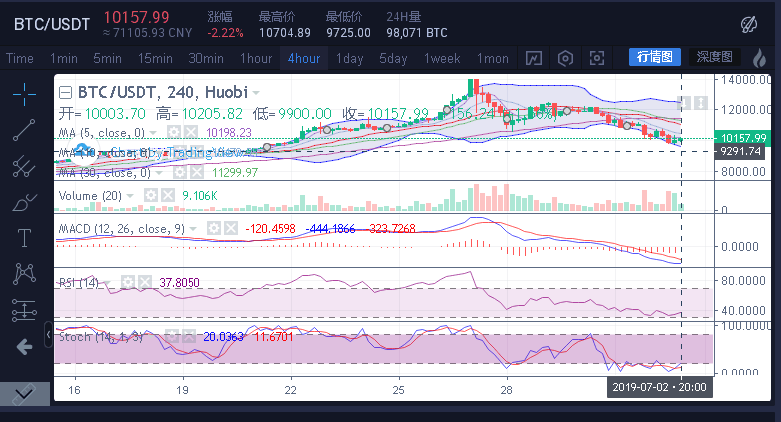
Task: Click the current price label 10157.99 on axis
Action: pyautogui.click(x=743, y=138)
